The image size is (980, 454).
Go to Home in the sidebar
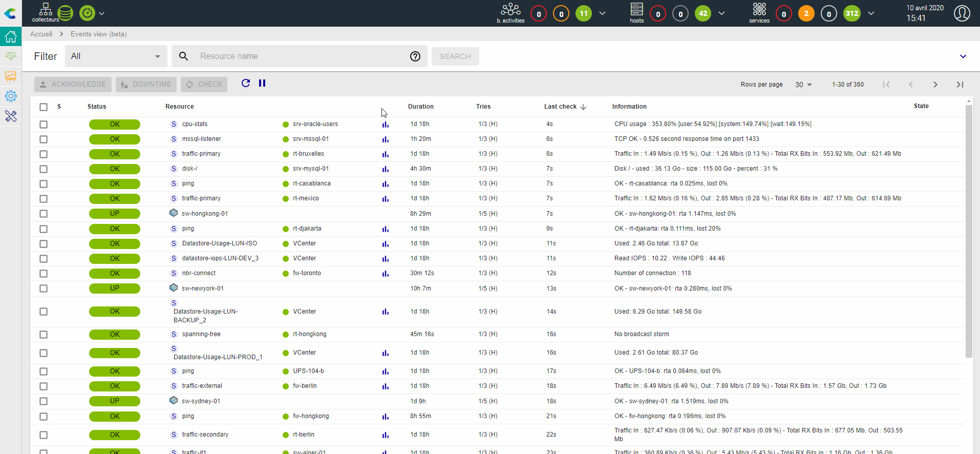click(11, 36)
